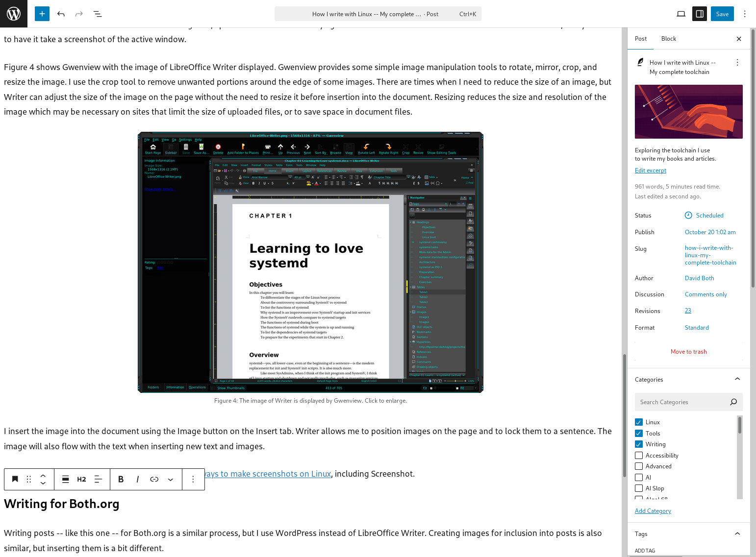Collapse the Tags panel
The height and width of the screenshot is (557, 756).
(737, 533)
